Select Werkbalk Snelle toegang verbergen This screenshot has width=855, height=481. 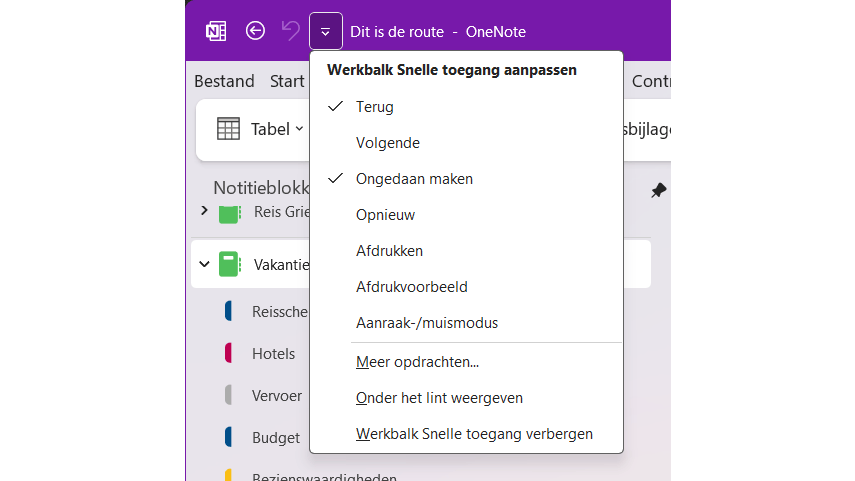click(x=474, y=434)
